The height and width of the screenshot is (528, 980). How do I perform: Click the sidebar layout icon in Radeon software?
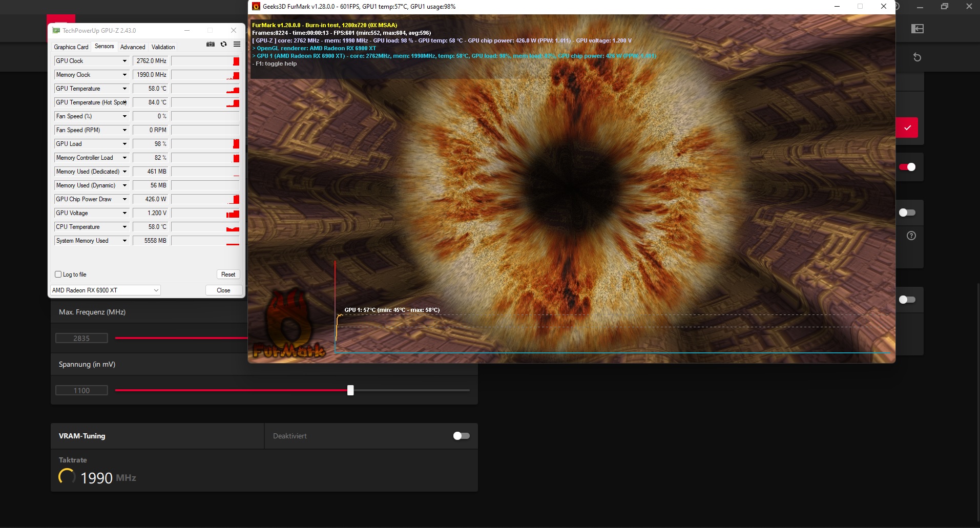pos(918,29)
